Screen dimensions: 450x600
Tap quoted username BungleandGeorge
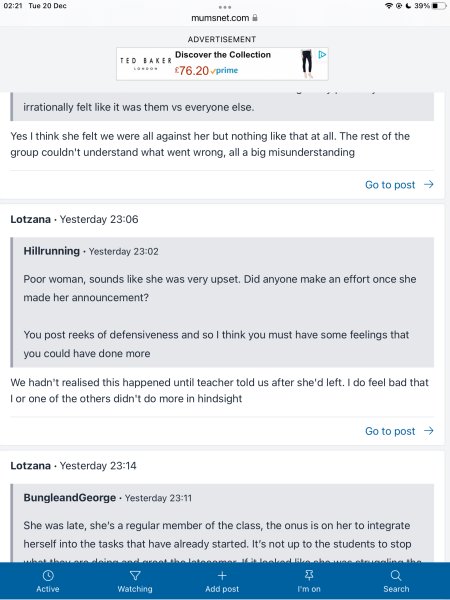click(69, 497)
